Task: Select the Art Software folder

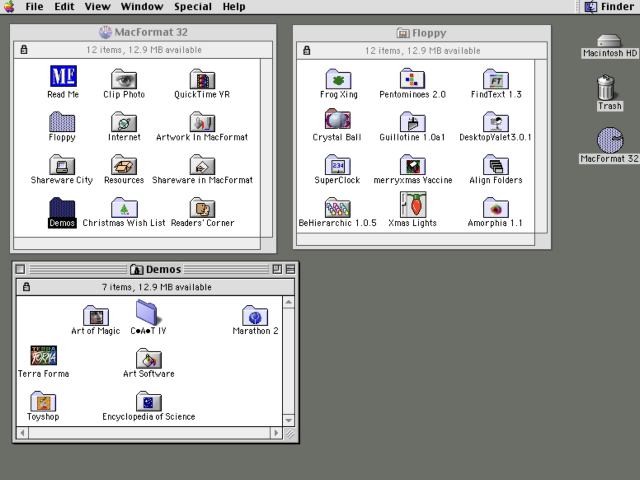Action: coord(149,358)
